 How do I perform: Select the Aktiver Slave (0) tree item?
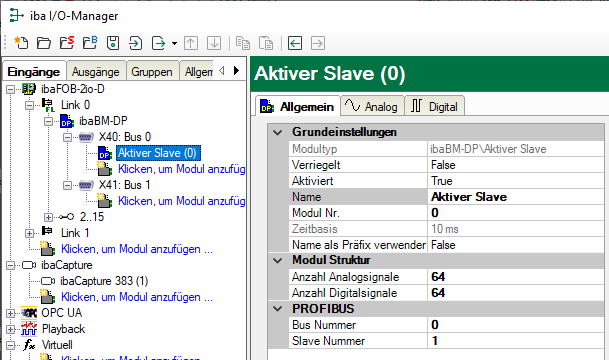pyautogui.click(x=158, y=153)
